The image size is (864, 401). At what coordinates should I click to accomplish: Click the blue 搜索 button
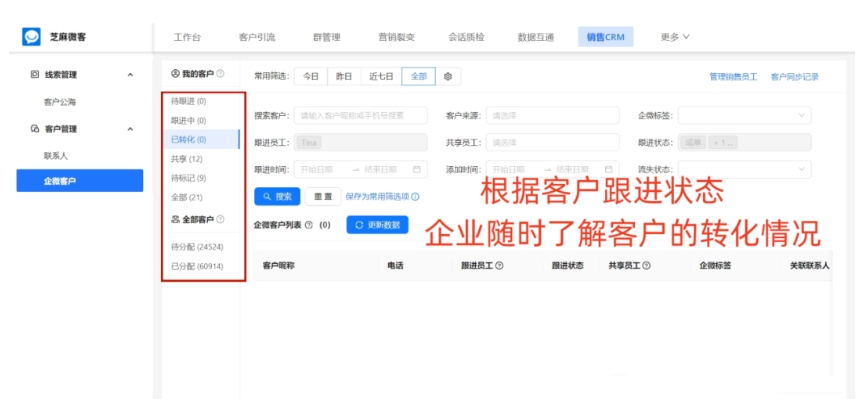pyautogui.click(x=277, y=197)
